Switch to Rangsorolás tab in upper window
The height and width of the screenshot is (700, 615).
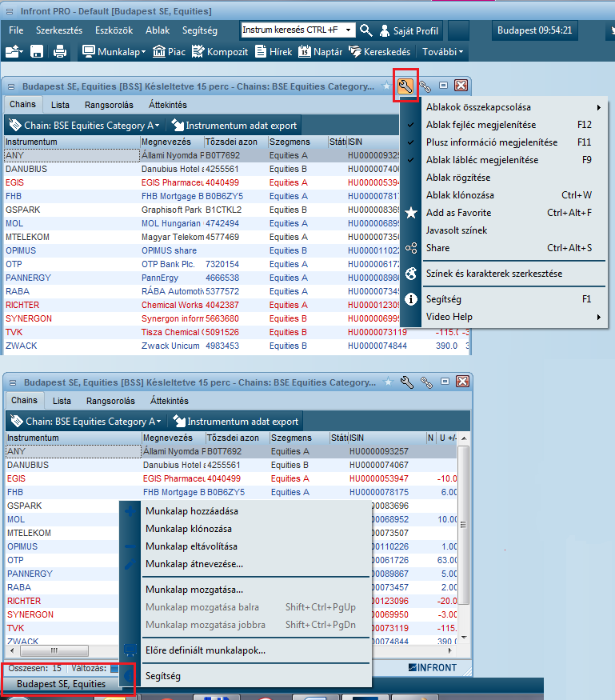110,105
